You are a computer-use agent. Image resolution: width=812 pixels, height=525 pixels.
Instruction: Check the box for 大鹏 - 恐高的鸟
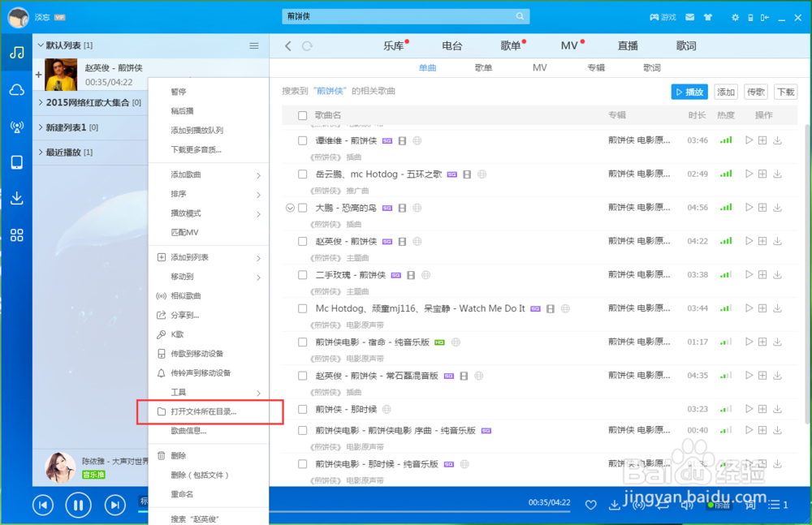[302, 208]
